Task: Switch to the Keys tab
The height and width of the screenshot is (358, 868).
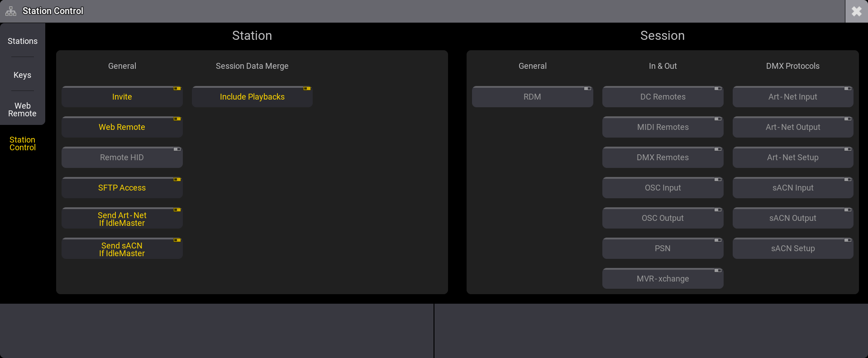Action: pos(23,75)
